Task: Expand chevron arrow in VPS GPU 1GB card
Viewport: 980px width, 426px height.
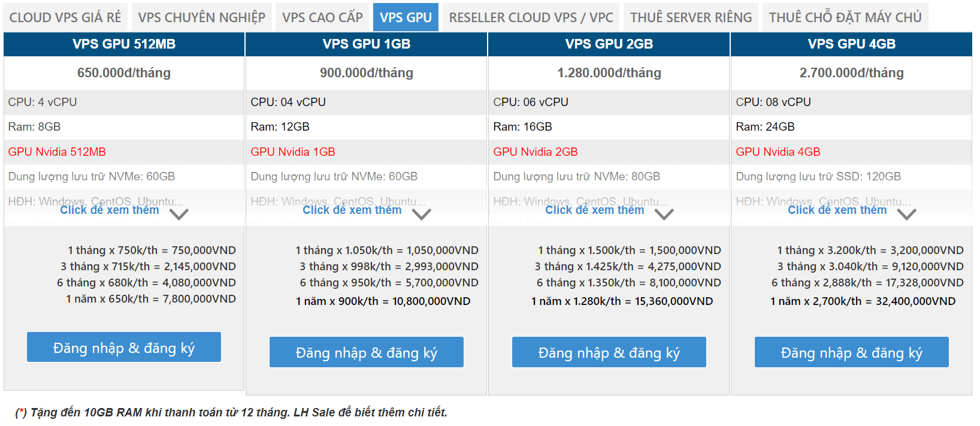Action: click(422, 214)
